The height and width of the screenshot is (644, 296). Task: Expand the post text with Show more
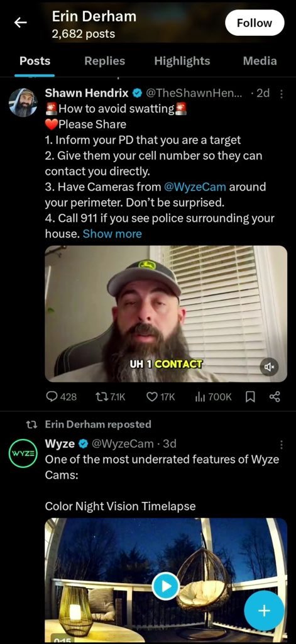pyautogui.click(x=112, y=234)
